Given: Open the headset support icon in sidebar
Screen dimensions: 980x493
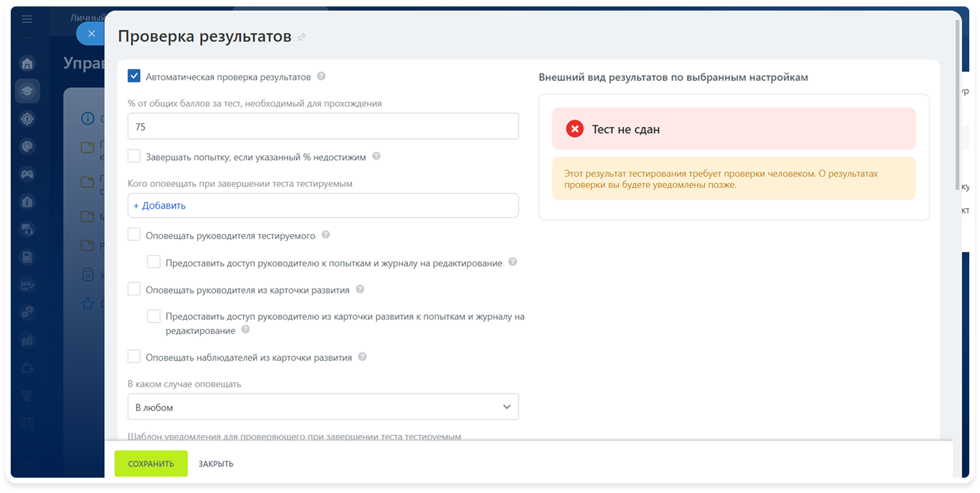Looking at the screenshot, I should coord(27,230).
